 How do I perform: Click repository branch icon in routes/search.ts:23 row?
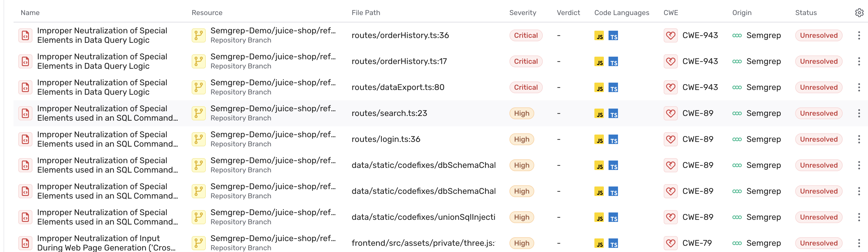[x=198, y=113]
